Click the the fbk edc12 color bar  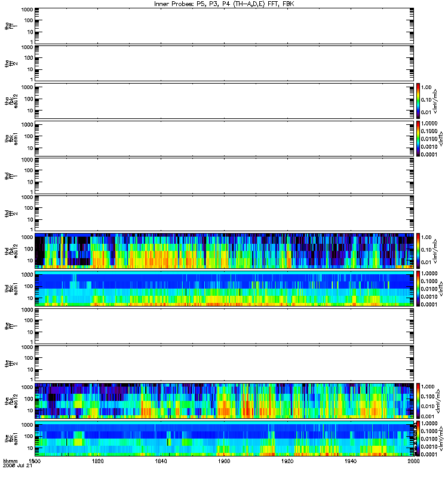tap(418, 400)
